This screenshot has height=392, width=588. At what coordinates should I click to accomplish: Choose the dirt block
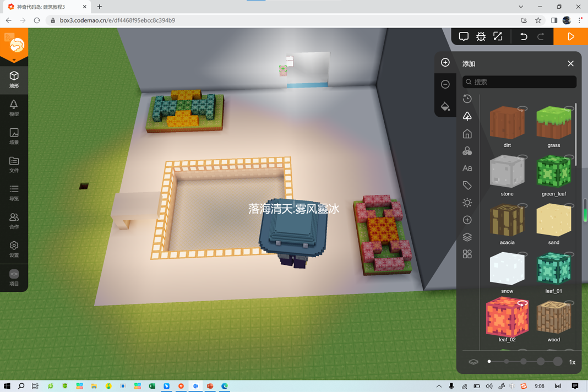(507, 123)
